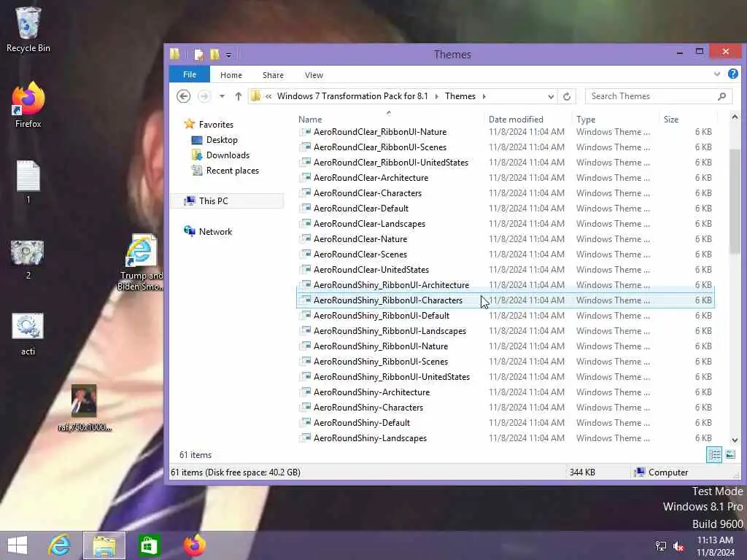
Task: Click the Forward arrow button
Action: [x=204, y=96]
